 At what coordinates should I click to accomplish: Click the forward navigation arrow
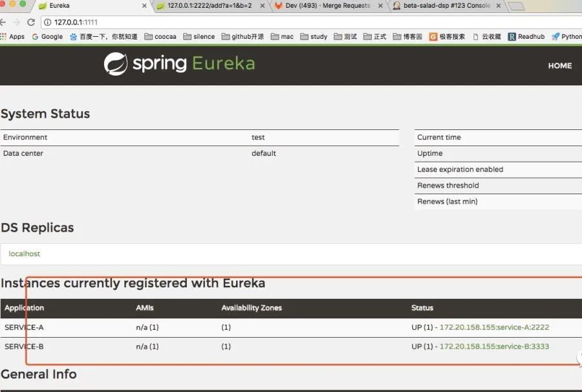click(16, 22)
